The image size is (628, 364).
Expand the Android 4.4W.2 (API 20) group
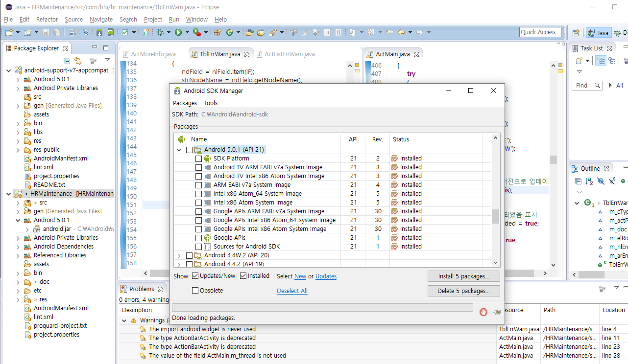click(x=179, y=255)
